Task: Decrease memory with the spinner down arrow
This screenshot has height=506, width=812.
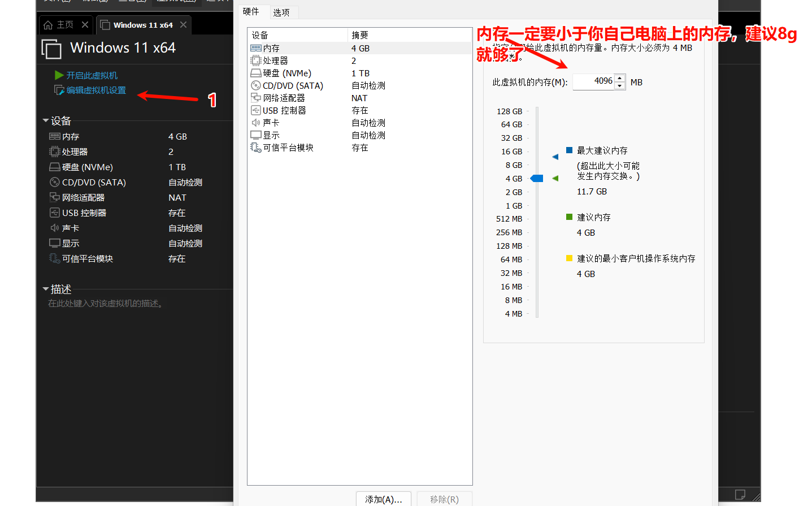Action: click(x=620, y=86)
